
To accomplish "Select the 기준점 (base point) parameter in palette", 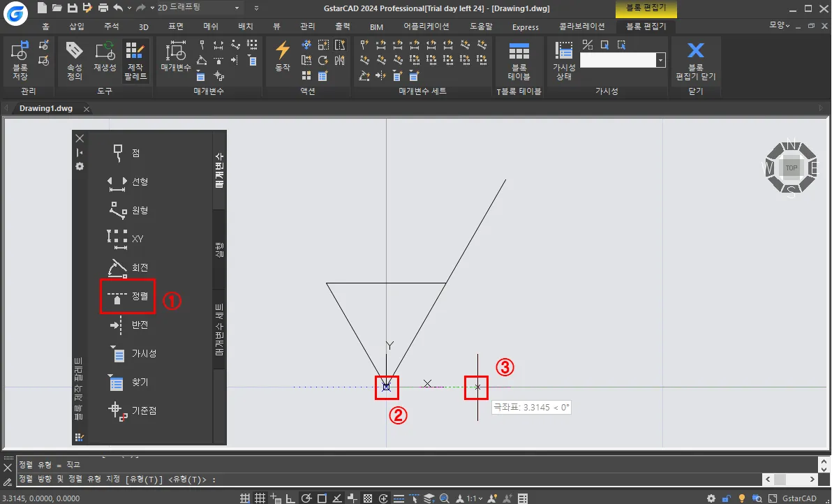I will tap(133, 410).
